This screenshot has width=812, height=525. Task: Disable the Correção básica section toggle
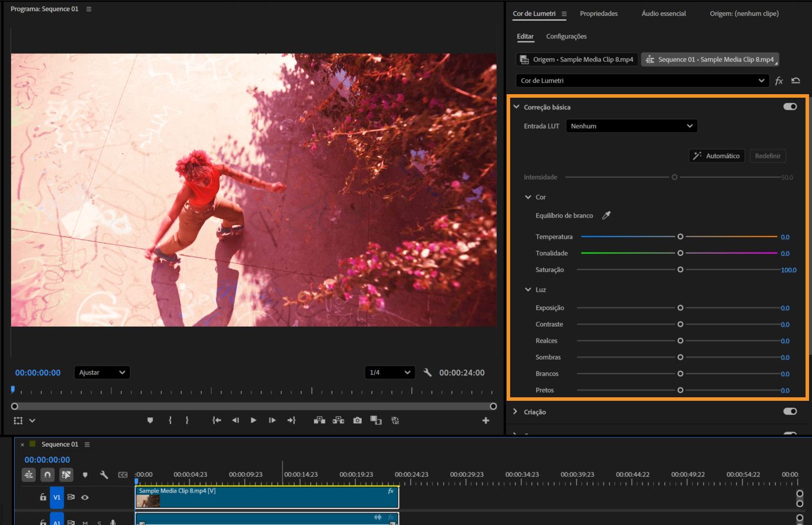[x=790, y=107]
